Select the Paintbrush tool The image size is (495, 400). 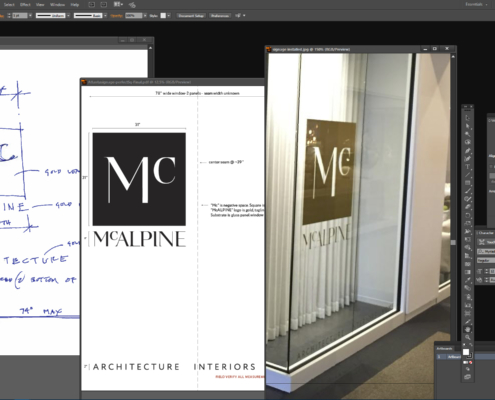coord(468,191)
